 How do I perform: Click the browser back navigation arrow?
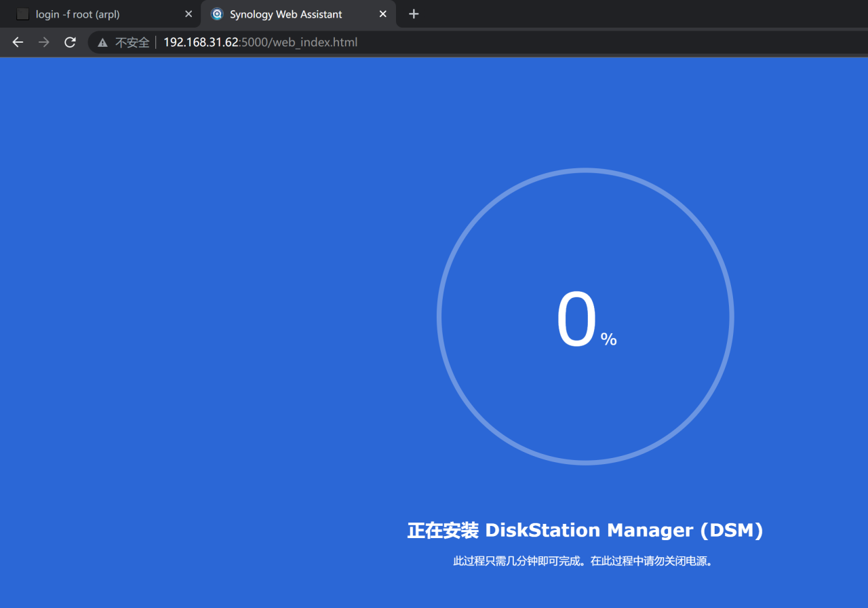[17, 42]
